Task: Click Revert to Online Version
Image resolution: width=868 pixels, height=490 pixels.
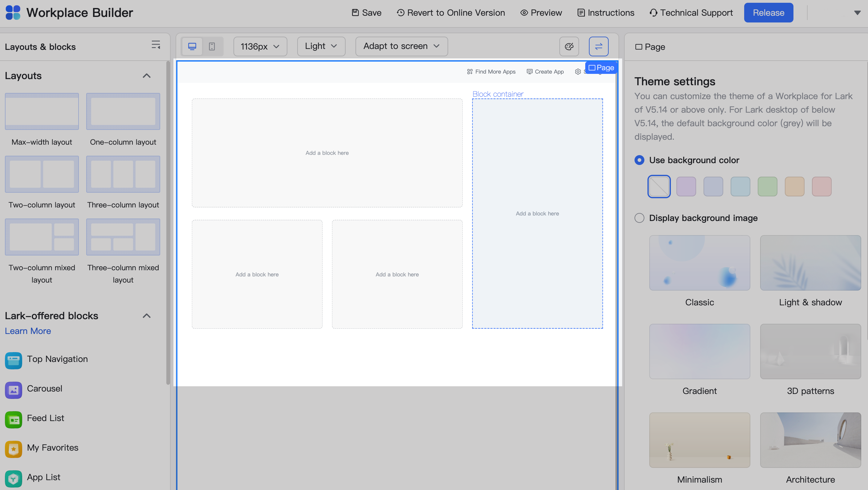Action: (x=451, y=13)
